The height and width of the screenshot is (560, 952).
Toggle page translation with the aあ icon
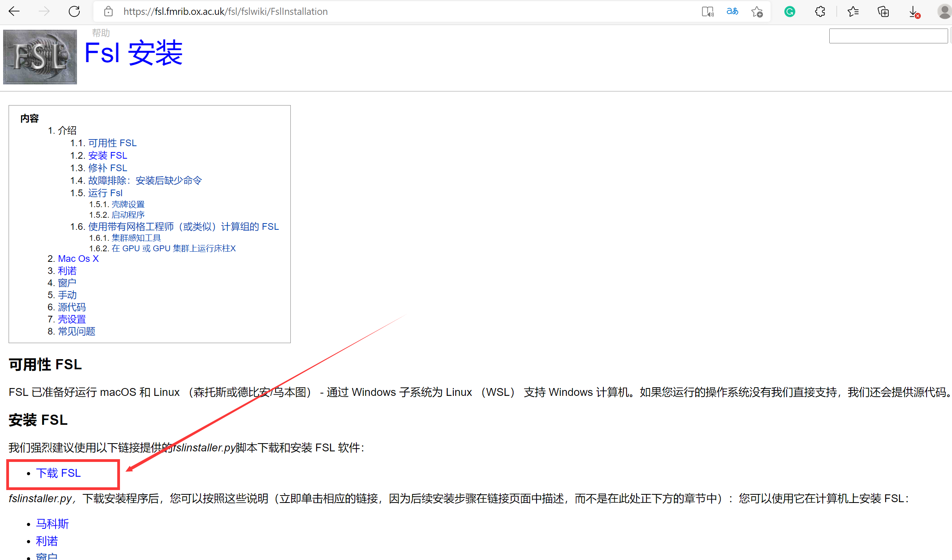click(x=732, y=11)
